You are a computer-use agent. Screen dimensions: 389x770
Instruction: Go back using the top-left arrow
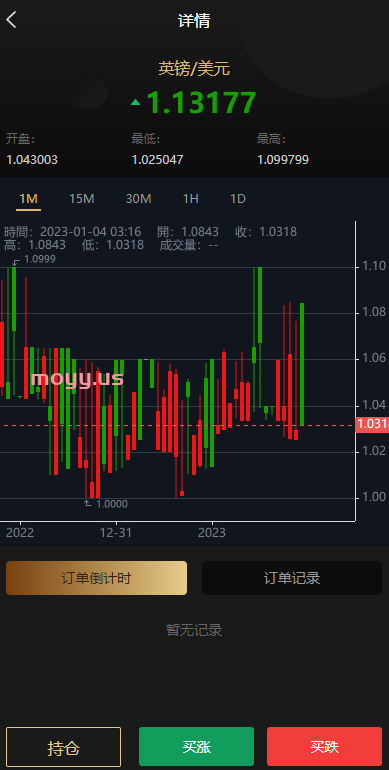[x=11, y=20]
